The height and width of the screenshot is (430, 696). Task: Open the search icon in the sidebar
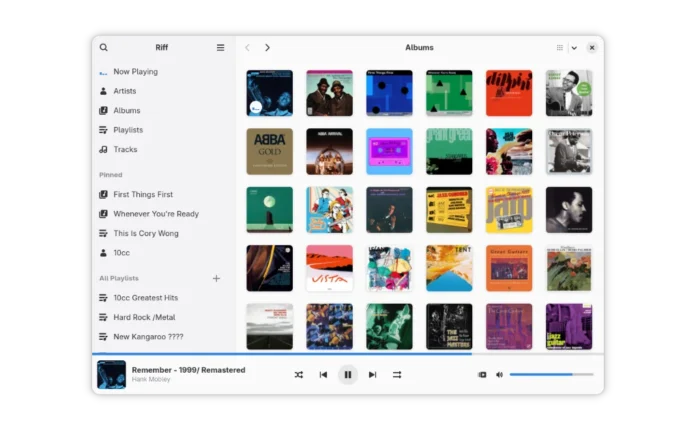103,47
